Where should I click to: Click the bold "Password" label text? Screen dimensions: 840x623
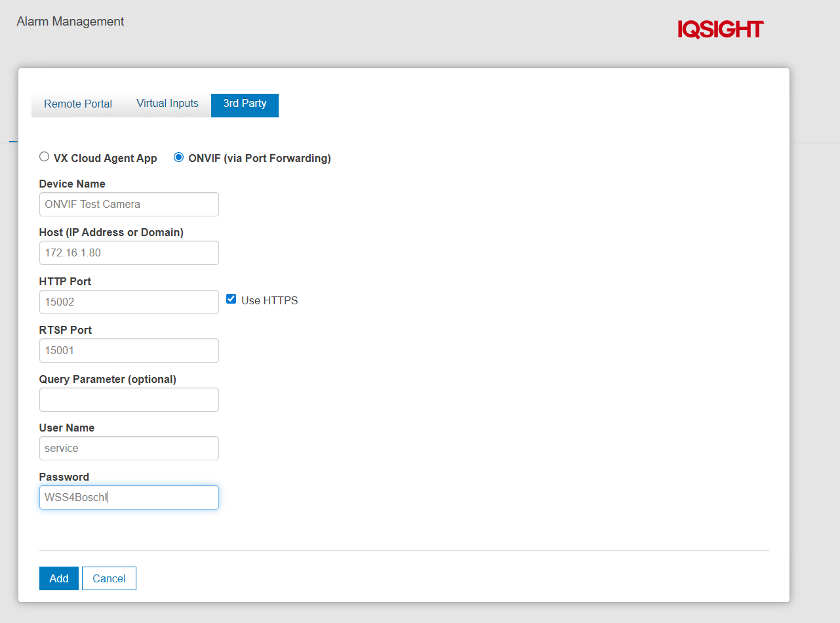coord(64,477)
